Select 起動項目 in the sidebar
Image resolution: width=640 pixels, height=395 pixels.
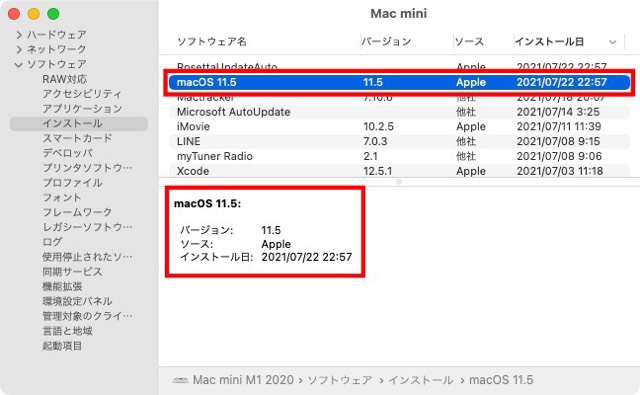tap(62, 346)
